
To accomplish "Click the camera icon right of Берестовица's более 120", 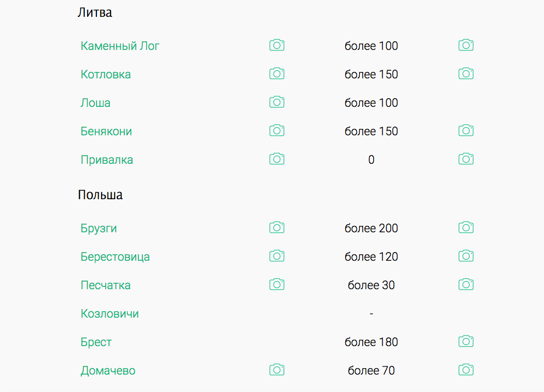I will tap(466, 256).
